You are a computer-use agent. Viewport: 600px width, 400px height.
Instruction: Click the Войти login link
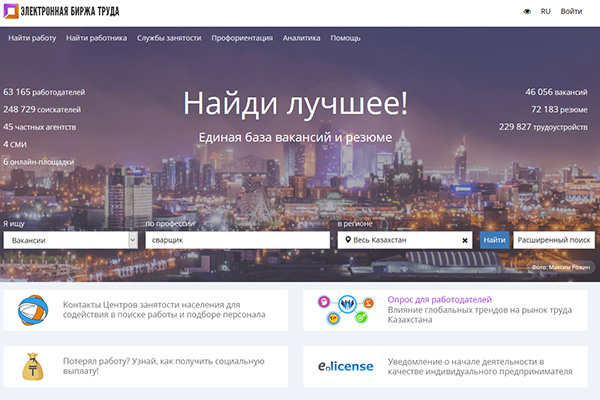point(571,11)
